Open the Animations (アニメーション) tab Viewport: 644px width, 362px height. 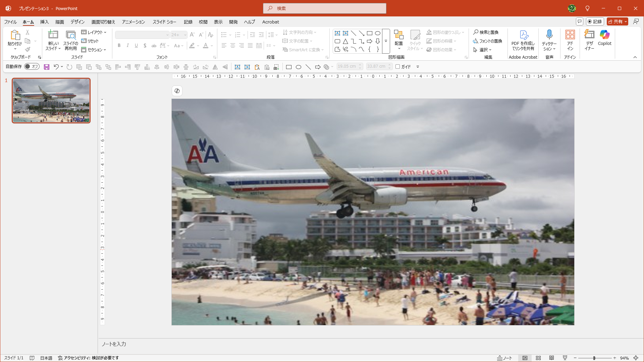pyautogui.click(x=133, y=22)
